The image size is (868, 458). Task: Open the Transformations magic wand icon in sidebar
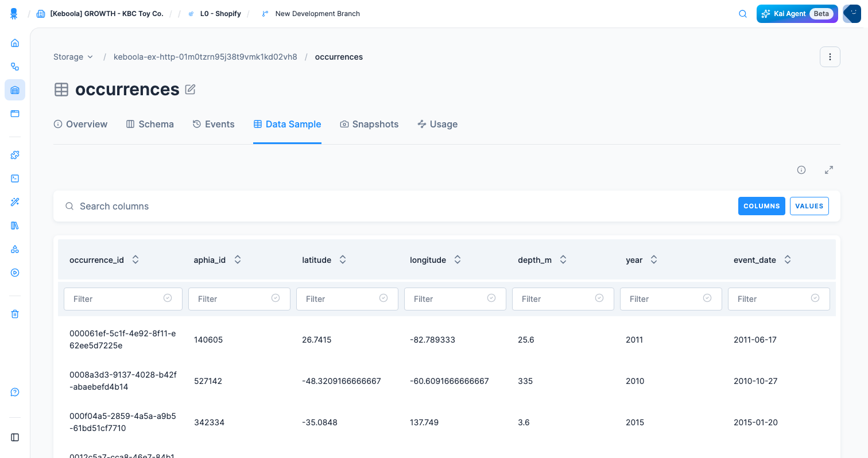click(x=15, y=202)
